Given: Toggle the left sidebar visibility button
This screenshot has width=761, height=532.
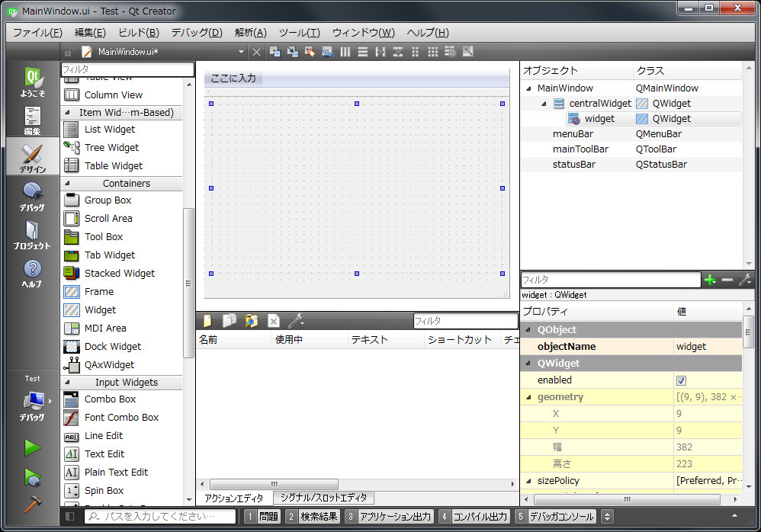Looking at the screenshot, I should pos(70,517).
